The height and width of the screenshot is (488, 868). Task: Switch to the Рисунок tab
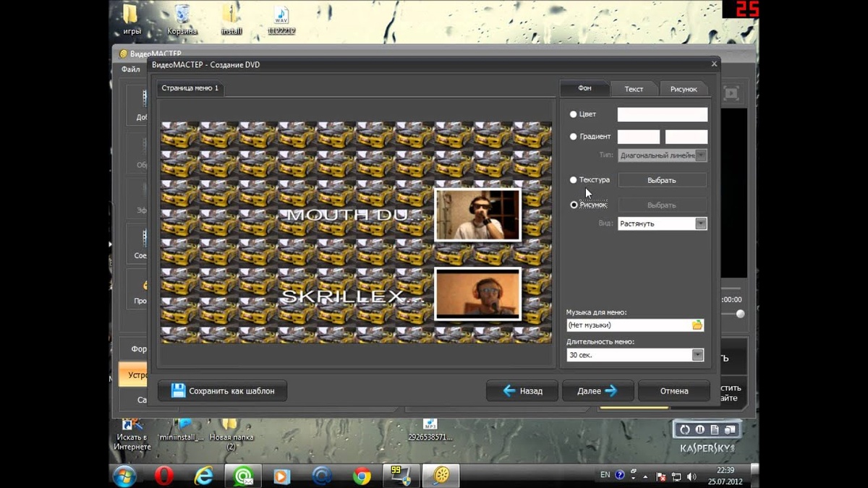click(684, 89)
